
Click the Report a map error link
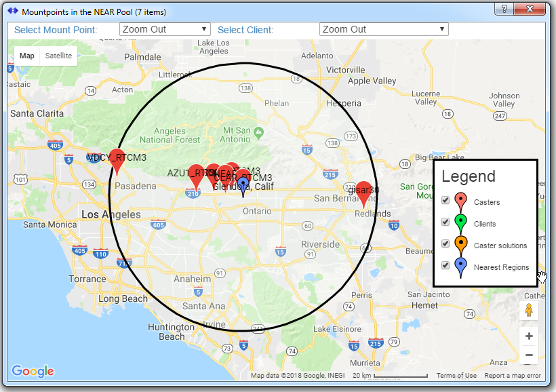[513, 376]
